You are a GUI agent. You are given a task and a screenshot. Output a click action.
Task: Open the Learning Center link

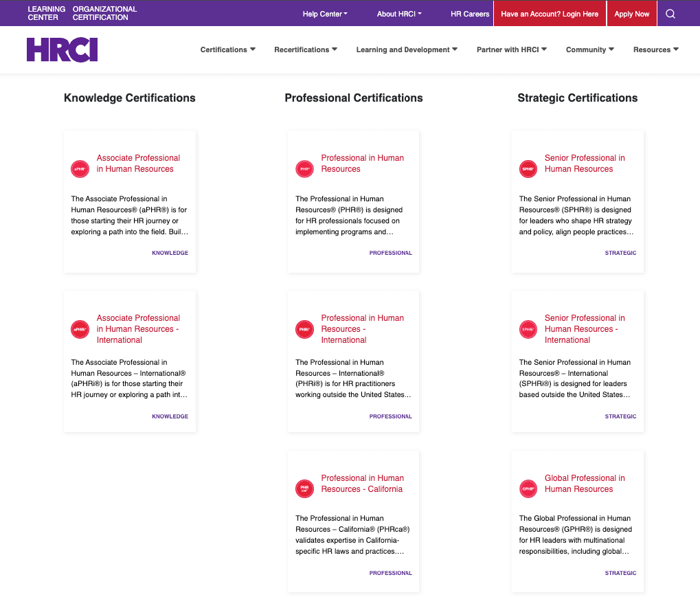click(x=47, y=13)
